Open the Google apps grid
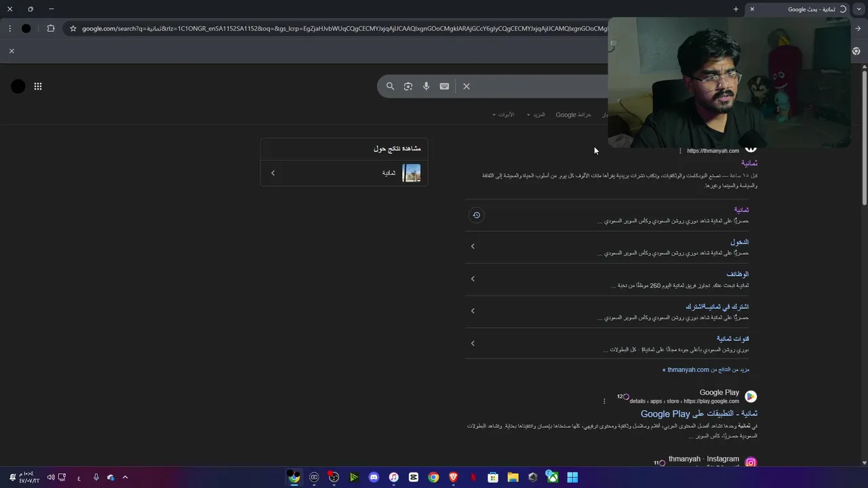 pyautogui.click(x=38, y=86)
